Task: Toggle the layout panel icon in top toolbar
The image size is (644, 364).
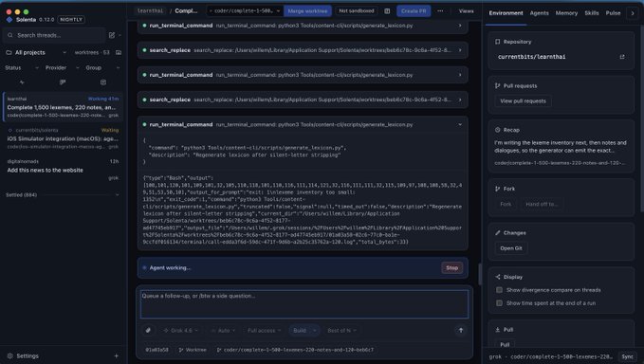Action: [x=387, y=11]
